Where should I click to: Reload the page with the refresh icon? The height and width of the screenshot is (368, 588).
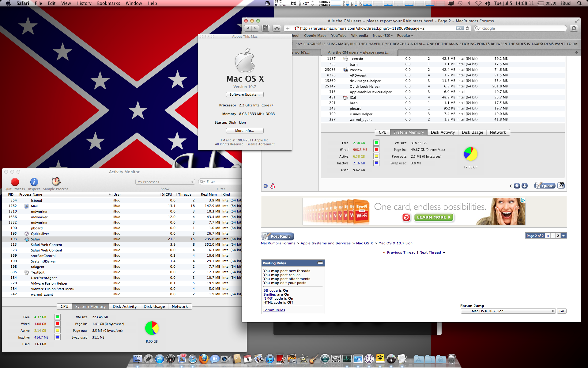pyautogui.click(x=467, y=28)
